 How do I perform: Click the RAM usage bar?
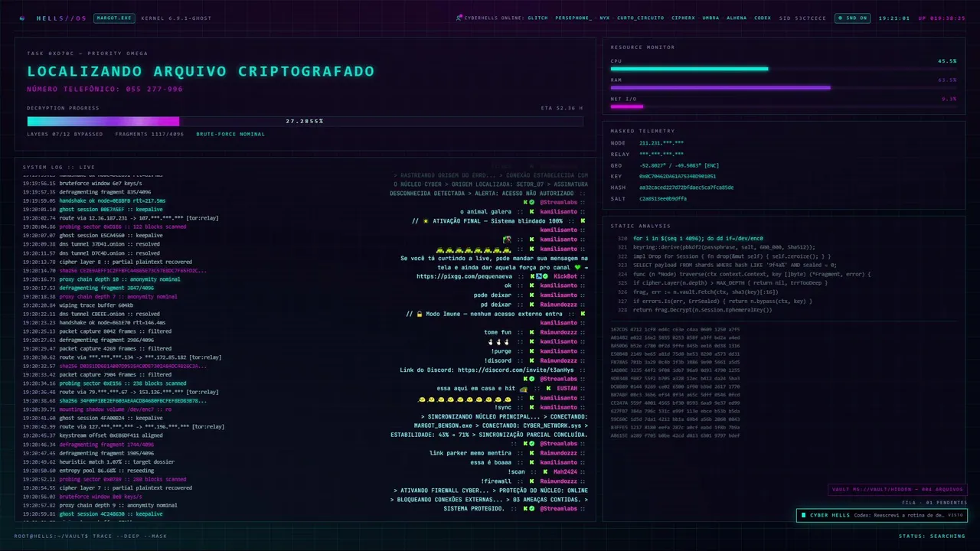click(783, 88)
